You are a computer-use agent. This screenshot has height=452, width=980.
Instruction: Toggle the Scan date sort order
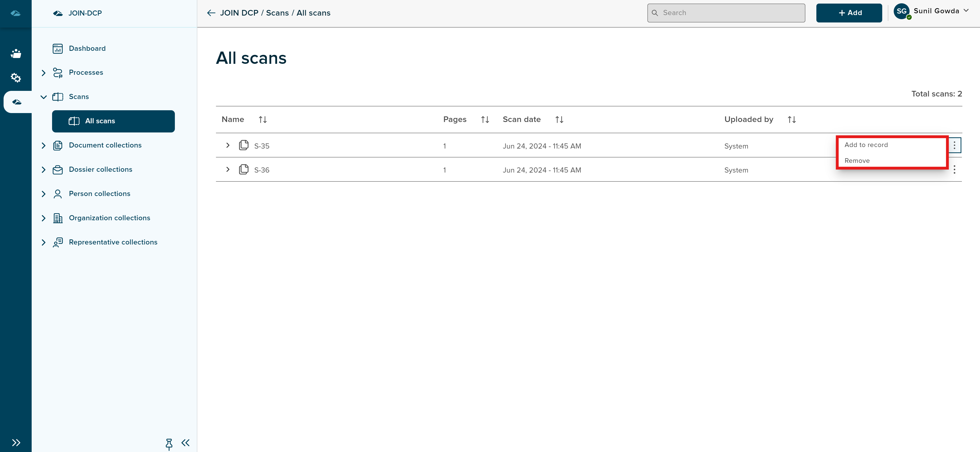tap(559, 119)
